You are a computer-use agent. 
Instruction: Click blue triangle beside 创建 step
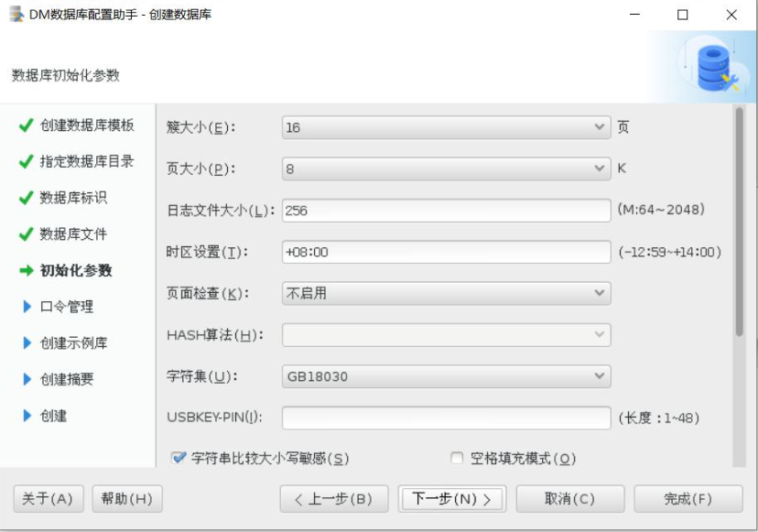[x=27, y=416]
